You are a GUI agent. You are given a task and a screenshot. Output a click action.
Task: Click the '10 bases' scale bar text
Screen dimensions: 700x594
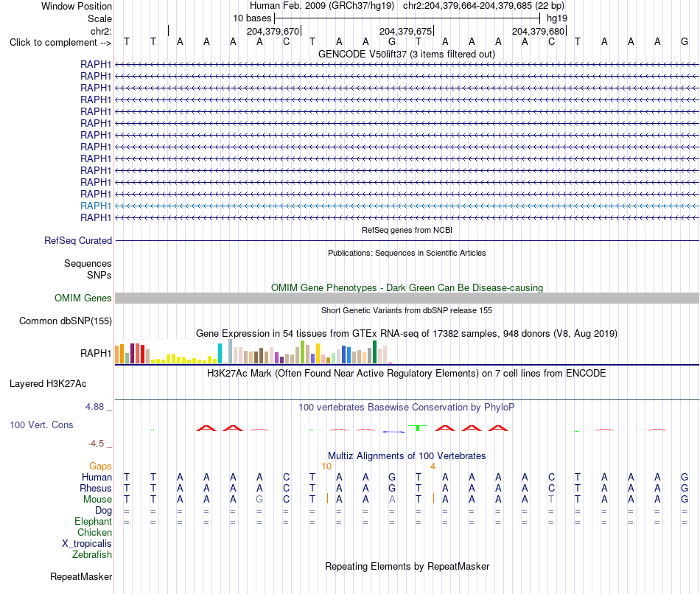[x=252, y=18]
